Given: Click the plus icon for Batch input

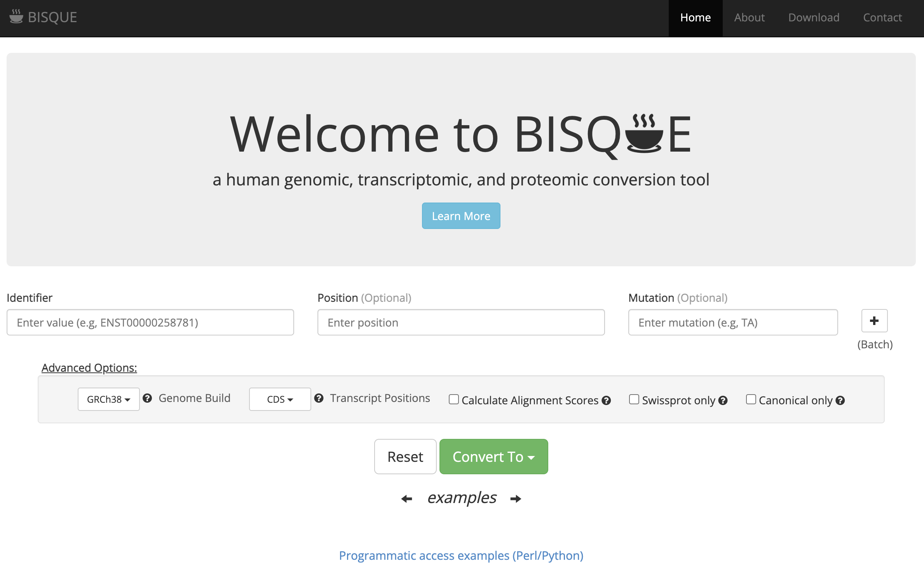Looking at the screenshot, I should pos(874,321).
